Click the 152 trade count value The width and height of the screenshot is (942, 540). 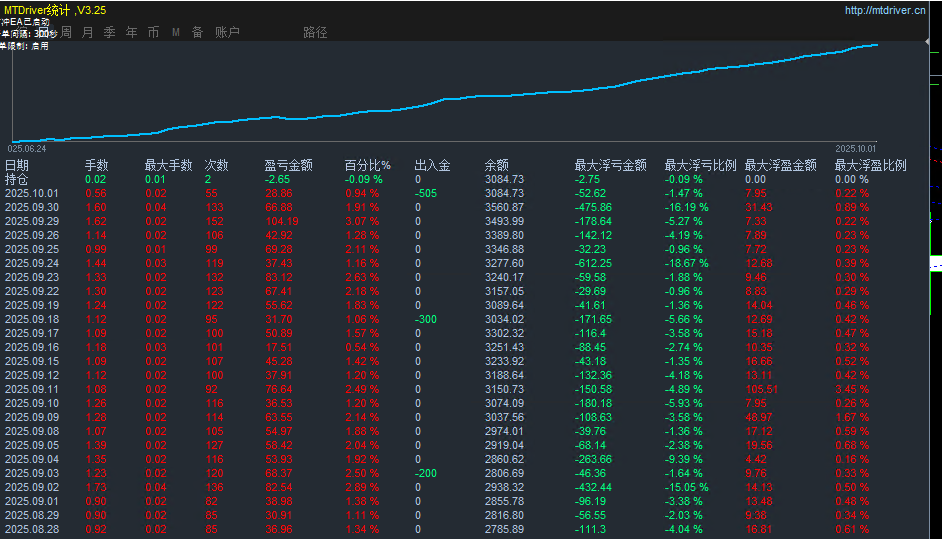[214, 221]
